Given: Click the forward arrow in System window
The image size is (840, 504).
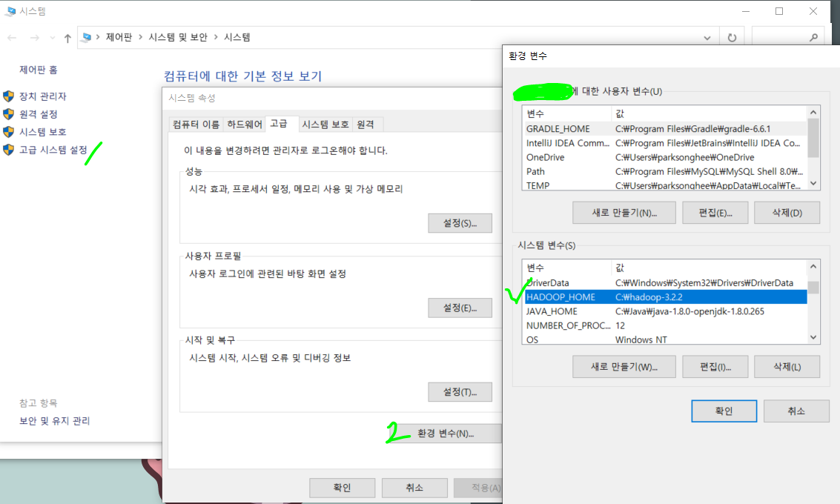Looking at the screenshot, I should [34, 38].
